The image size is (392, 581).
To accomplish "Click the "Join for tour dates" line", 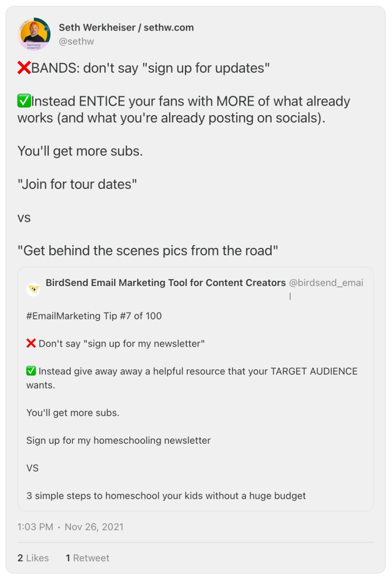I will tap(77, 184).
